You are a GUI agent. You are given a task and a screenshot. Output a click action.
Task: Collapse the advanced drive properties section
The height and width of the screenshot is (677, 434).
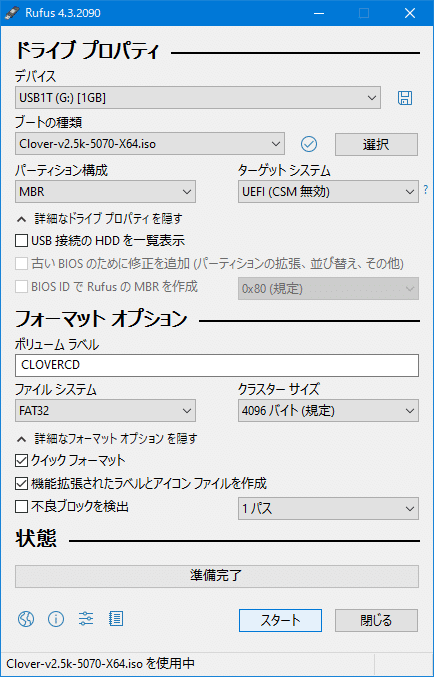pos(99,219)
